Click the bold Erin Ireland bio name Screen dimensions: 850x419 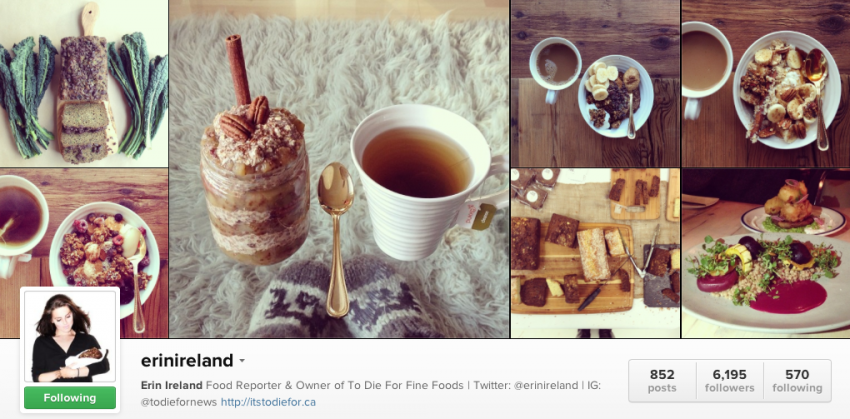(x=171, y=385)
